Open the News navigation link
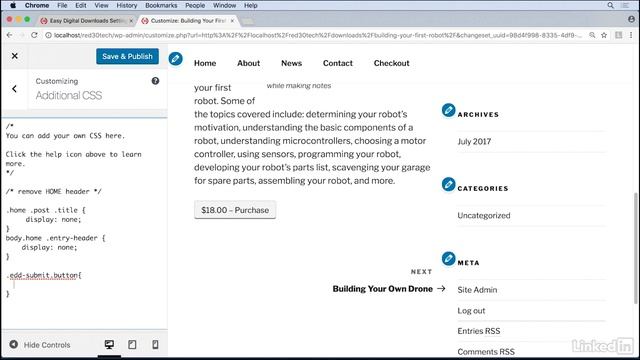The width and height of the screenshot is (640, 360). point(291,63)
